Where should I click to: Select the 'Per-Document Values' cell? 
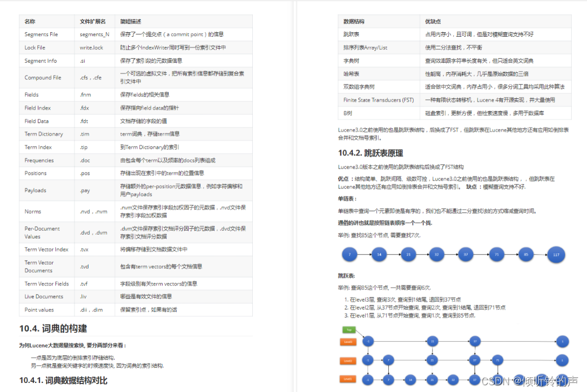tap(47, 232)
